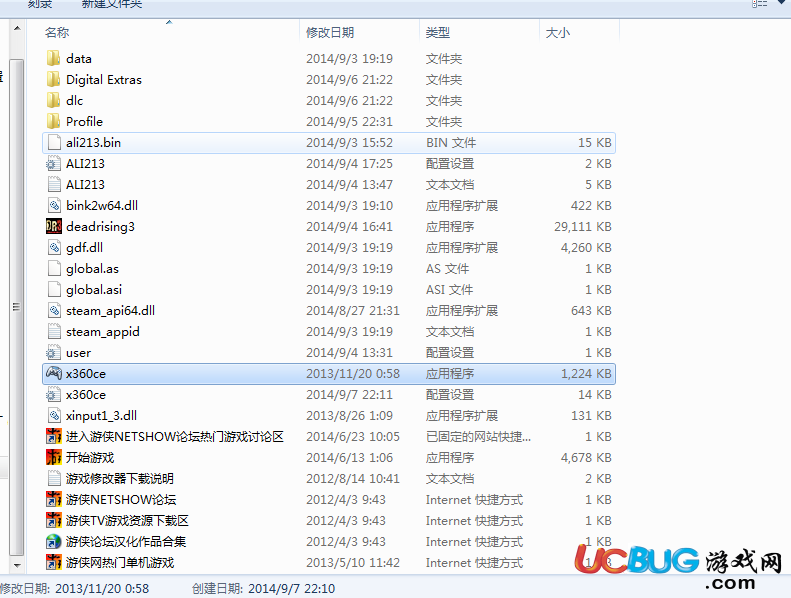Image resolution: width=791 pixels, height=598 pixels.
Task: Click the global.as file icon
Action: click(x=53, y=268)
